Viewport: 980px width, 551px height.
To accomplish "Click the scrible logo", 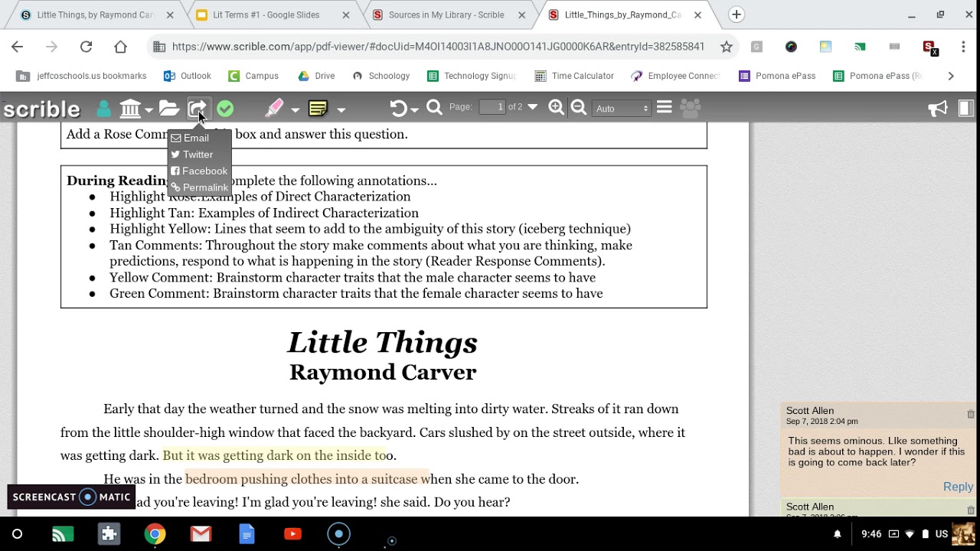I will point(42,109).
